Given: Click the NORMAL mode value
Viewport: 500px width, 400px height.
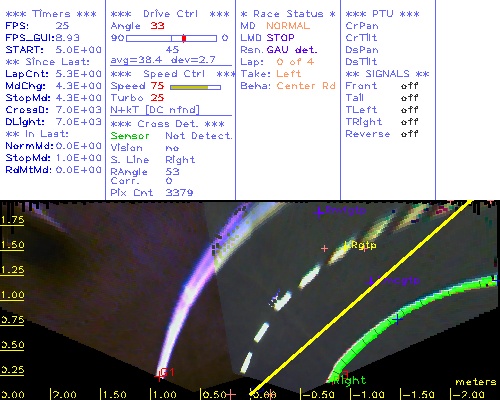Looking at the screenshot, I should pos(288,26).
